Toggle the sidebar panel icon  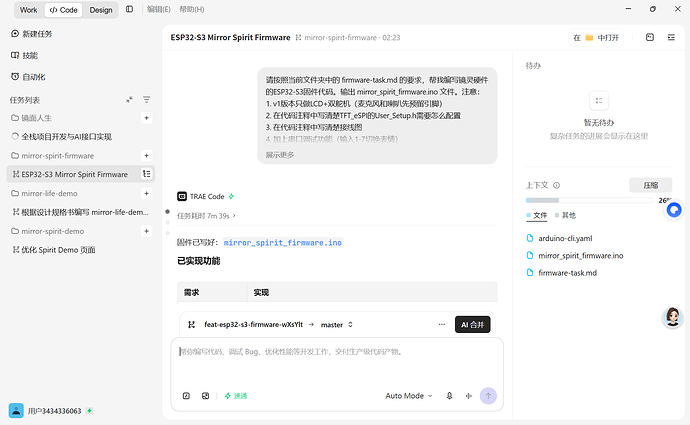coord(129,9)
